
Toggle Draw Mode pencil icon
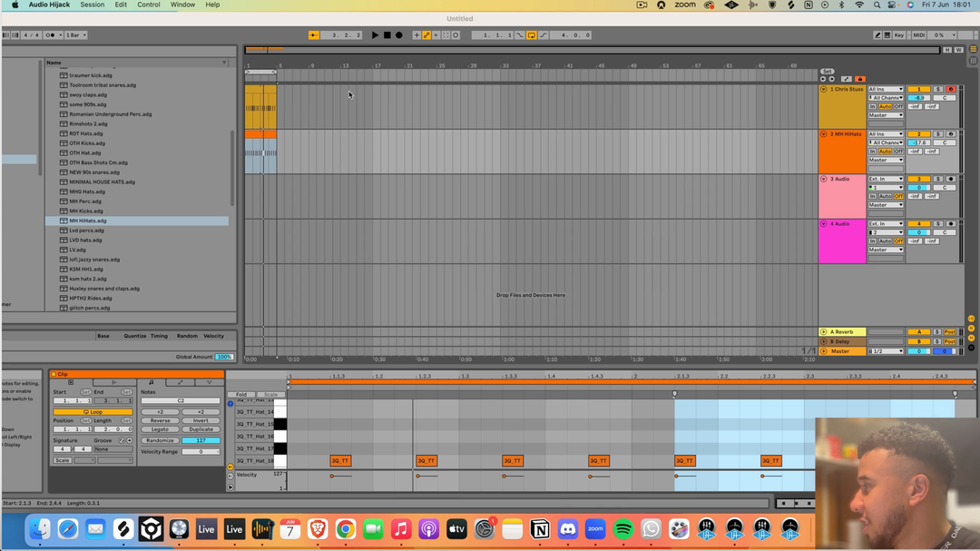click(877, 35)
